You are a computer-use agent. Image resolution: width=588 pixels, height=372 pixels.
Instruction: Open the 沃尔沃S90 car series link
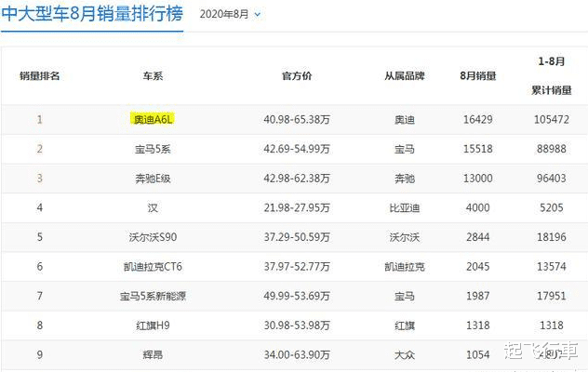[x=153, y=237]
